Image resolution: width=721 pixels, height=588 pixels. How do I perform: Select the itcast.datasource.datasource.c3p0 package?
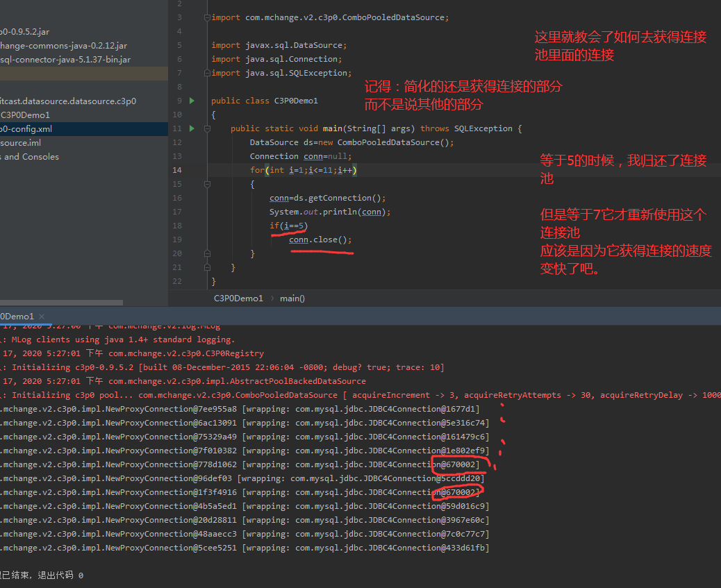(68, 101)
